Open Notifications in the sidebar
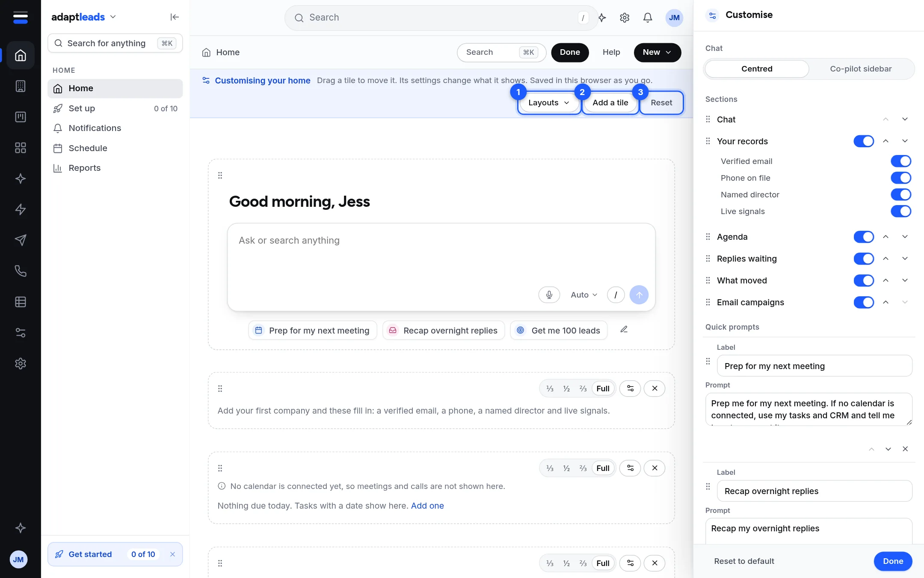924x578 pixels. tap(115, 128)
